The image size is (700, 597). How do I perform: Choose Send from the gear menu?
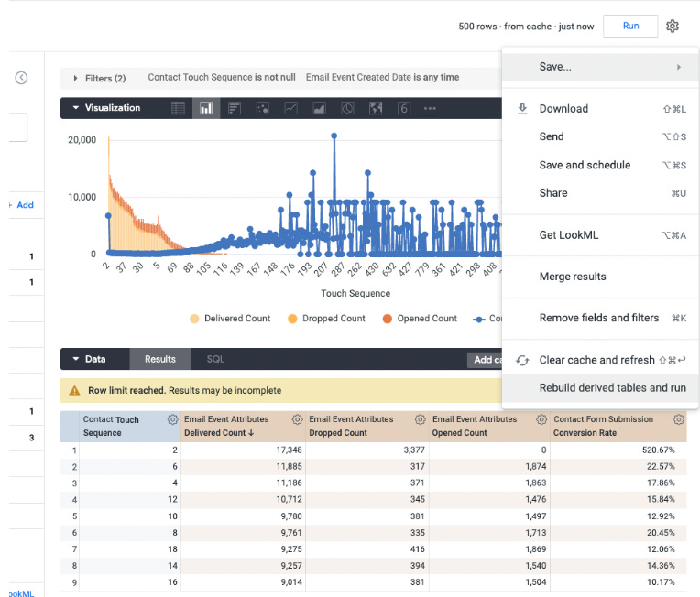[600, 136]
